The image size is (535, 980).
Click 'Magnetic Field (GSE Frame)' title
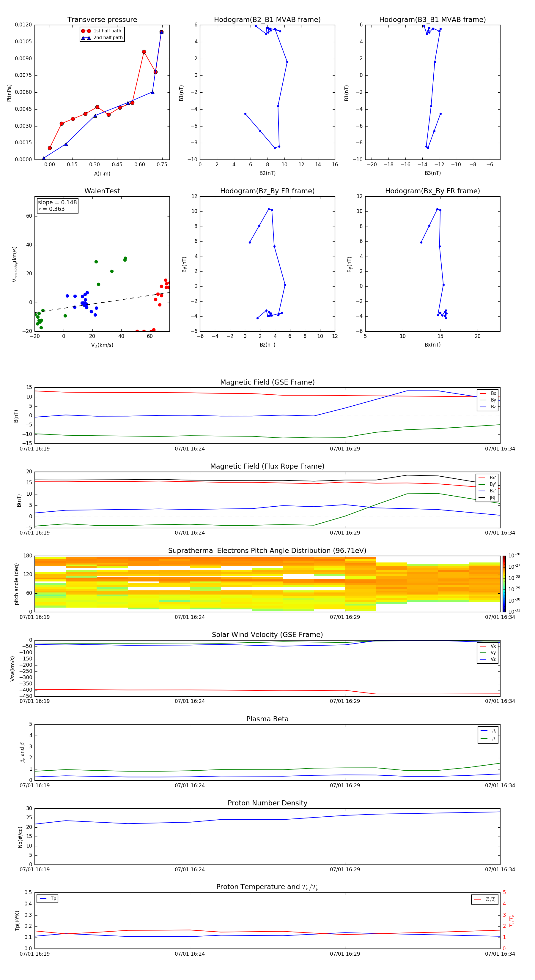(x=267, y=382)
